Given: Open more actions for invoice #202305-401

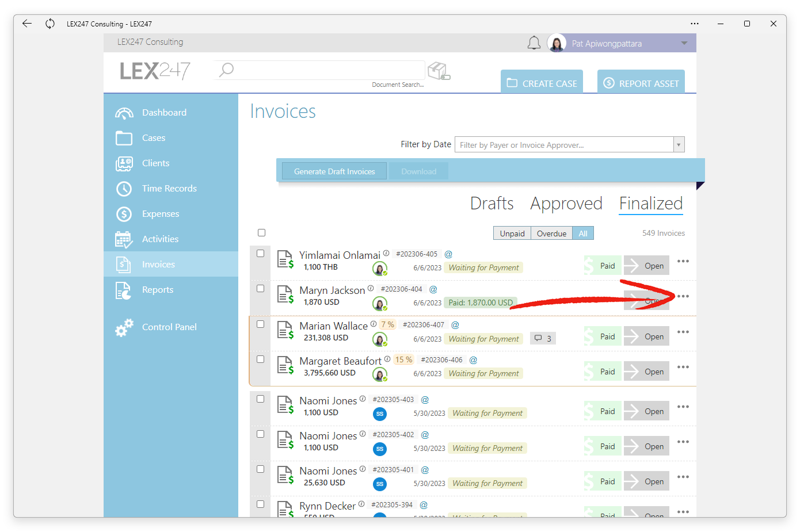Looking at the screenshot, I should (x=683, y=477).
